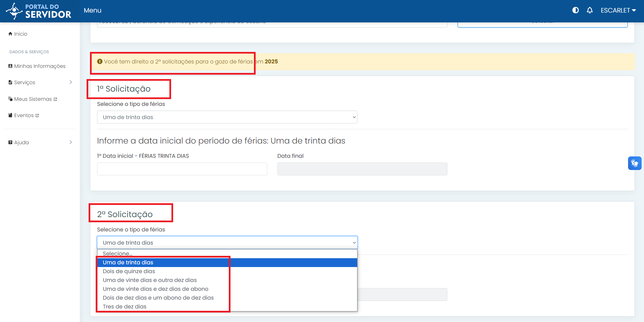The image size is (644, 322).
Task: Click the external-link icon next to Meus Sistemas
Action: [55, 99]
